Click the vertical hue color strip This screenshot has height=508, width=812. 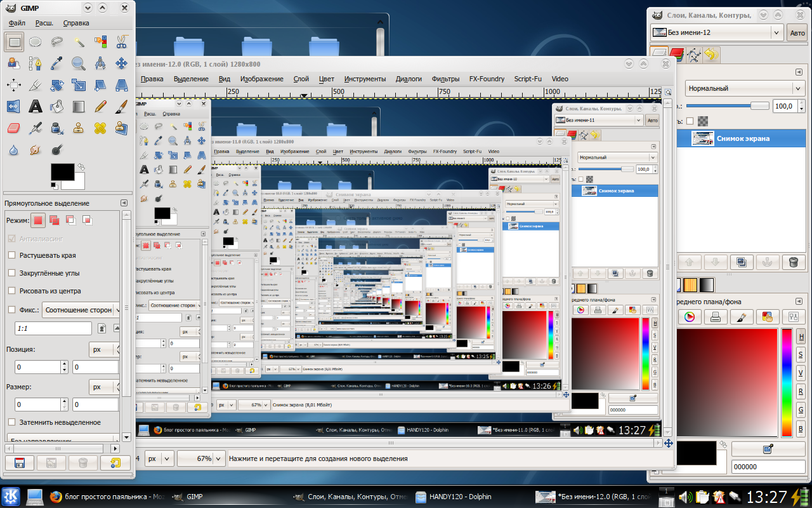[x=787, y=382]
